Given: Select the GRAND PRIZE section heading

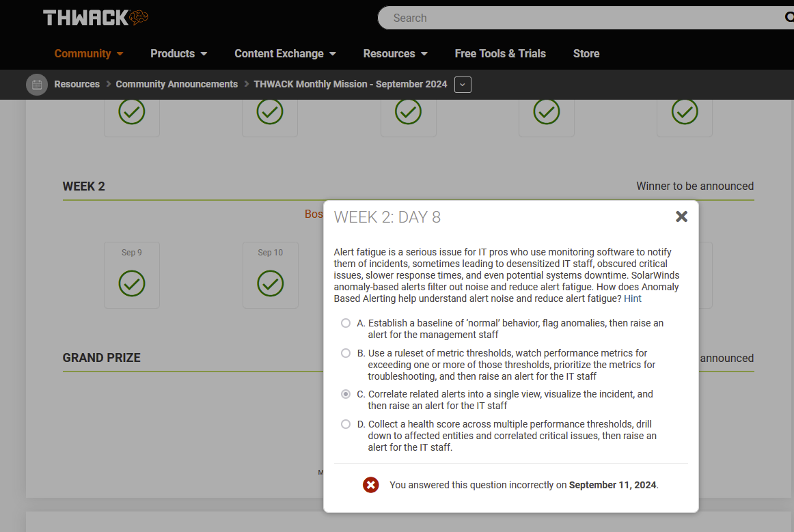Looking at the screenshot, I should tap(101, 358).
